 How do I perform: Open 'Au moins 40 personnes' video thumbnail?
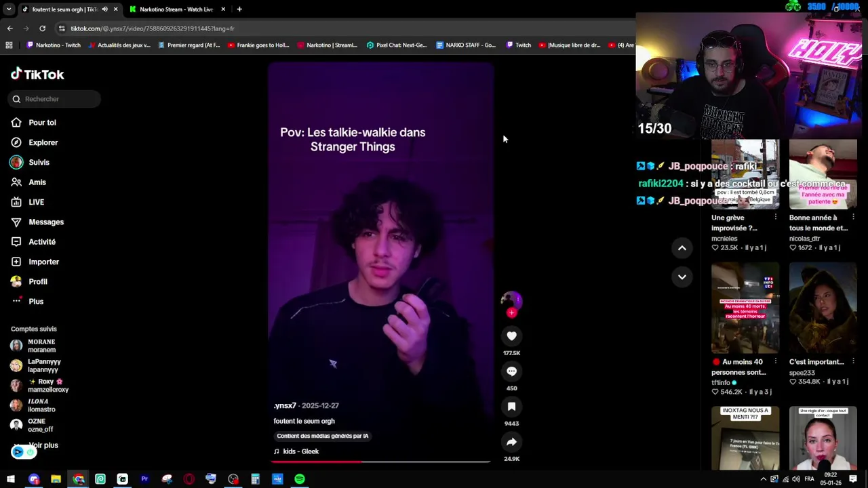(745, 308)
